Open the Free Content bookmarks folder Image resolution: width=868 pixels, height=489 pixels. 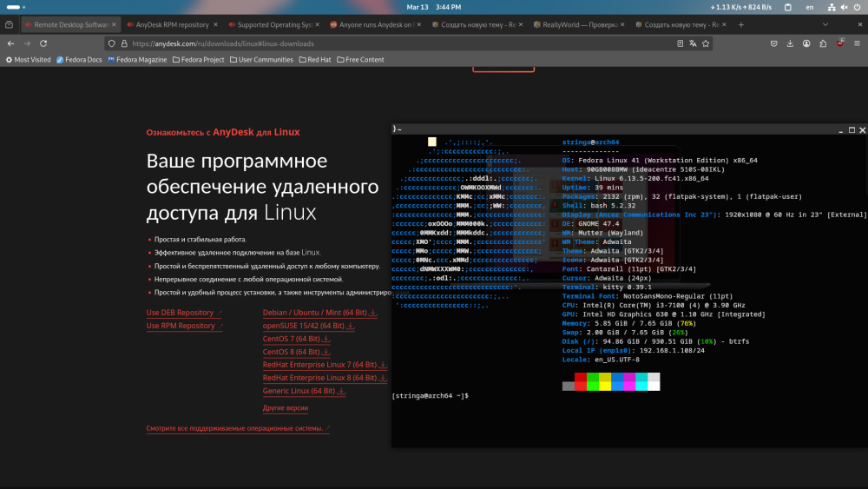tap(360, 60)
